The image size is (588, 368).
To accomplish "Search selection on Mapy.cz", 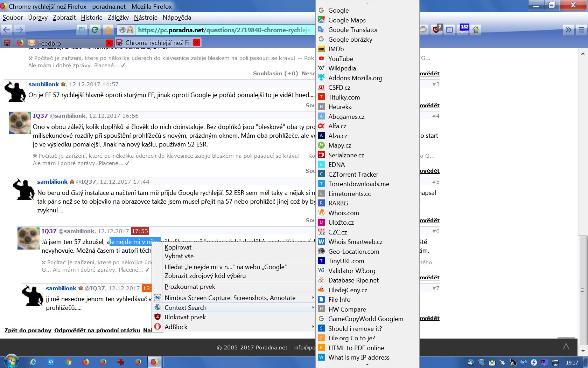I will (367, 145).
